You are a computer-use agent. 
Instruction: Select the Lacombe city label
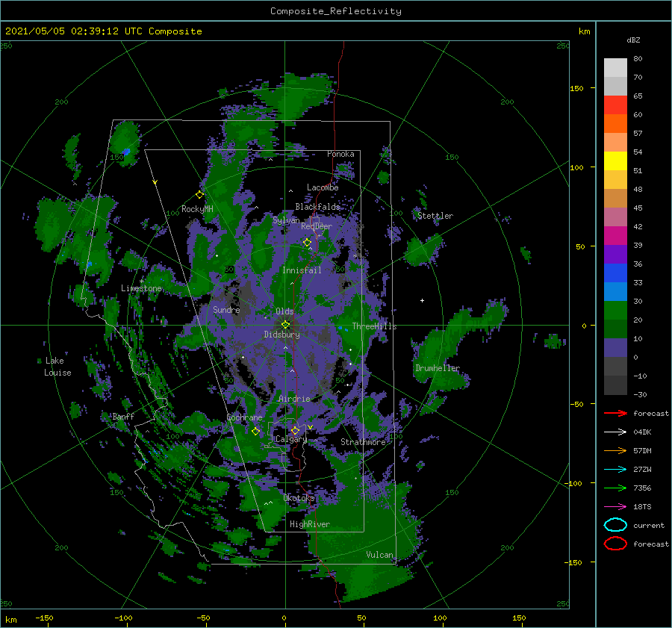[x=323, y=187]
